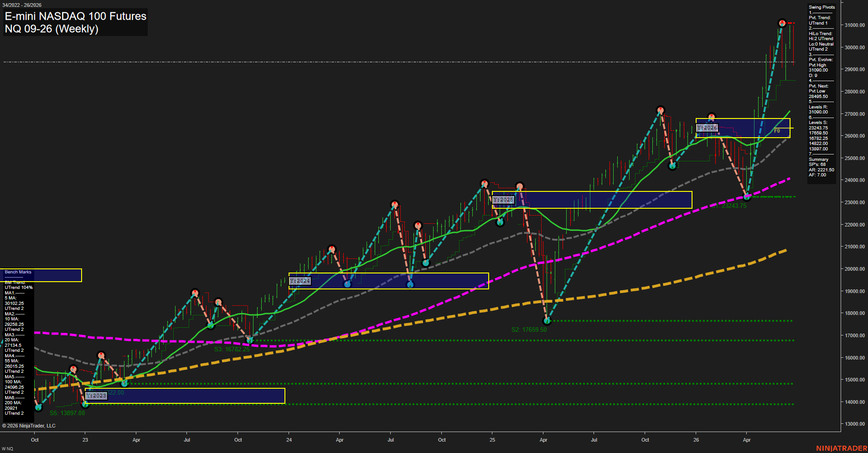This screenshot has width=868, height=453.
Task: Click the 31000.00 price axis label
Action: (x=855, y=26)
